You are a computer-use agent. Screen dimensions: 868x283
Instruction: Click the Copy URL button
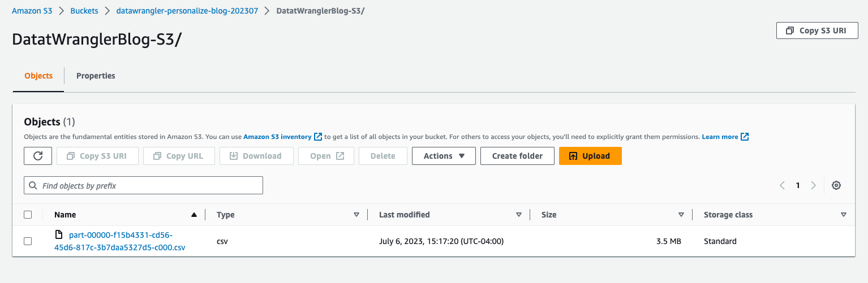pos(179,156)
